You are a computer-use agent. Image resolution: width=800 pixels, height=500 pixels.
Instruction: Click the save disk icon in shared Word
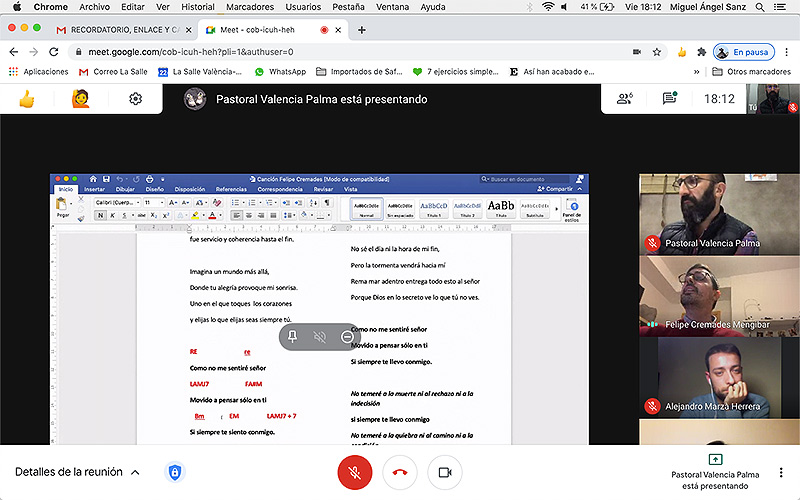click(x=106, y=179)
